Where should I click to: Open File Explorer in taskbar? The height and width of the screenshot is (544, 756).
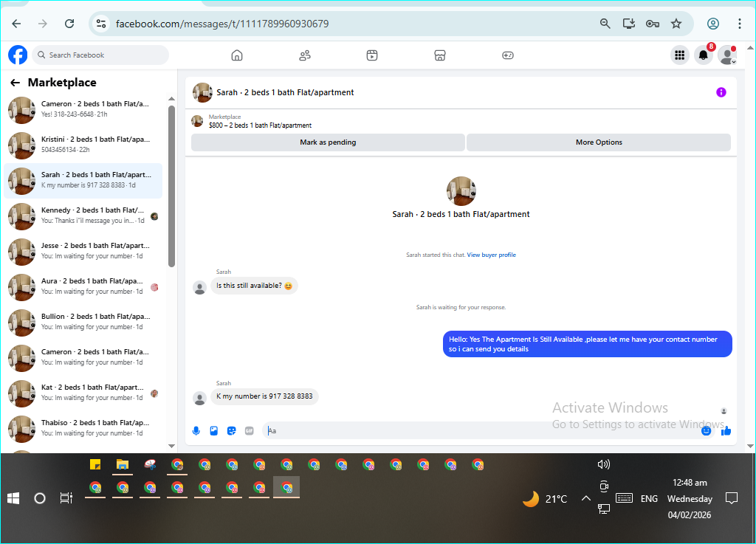coord(123,465)
